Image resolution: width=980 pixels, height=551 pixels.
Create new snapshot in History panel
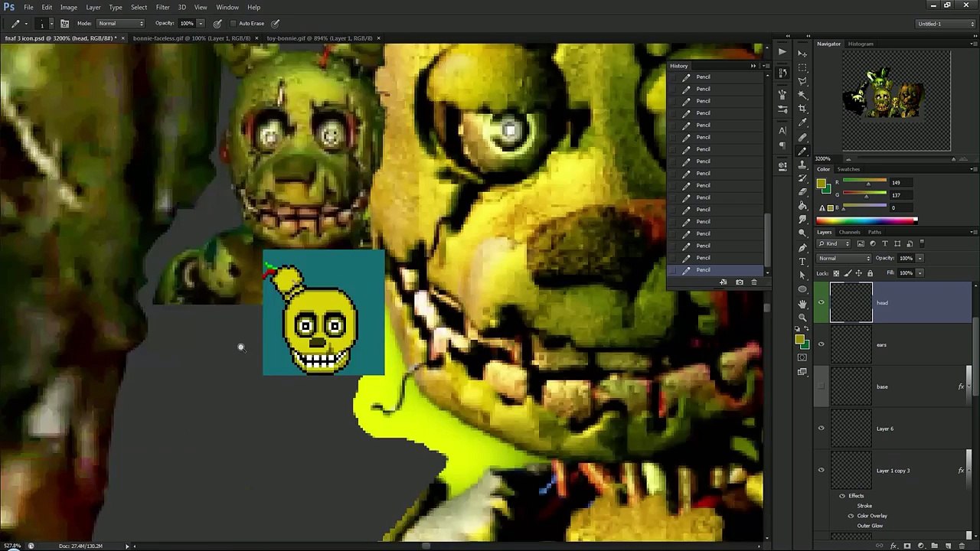coord(739,282)
